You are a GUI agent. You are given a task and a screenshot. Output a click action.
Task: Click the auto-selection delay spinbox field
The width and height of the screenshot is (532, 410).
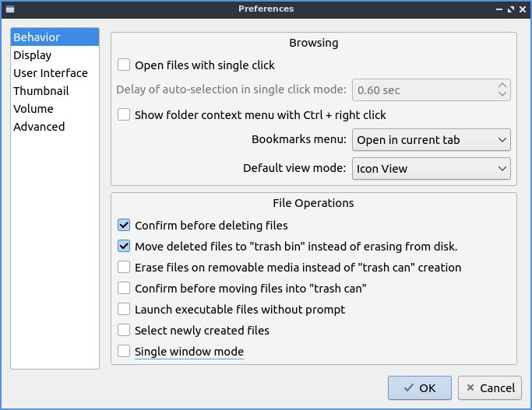[423, 90]
